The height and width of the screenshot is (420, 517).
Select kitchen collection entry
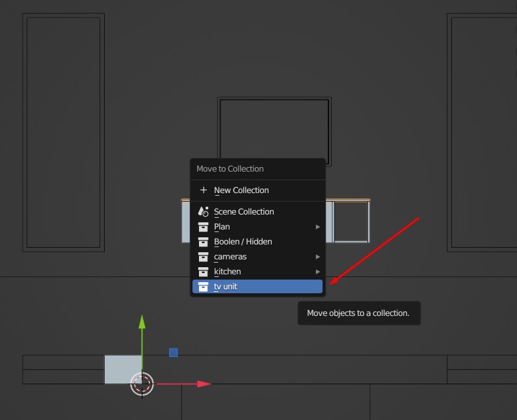[x=258, y=272]
